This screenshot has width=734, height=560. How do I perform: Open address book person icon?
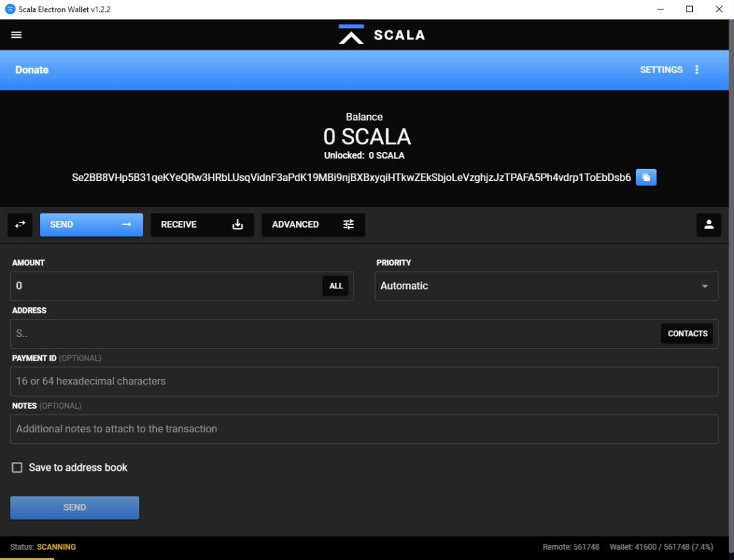pyautogui.click(x=709, y=224)
